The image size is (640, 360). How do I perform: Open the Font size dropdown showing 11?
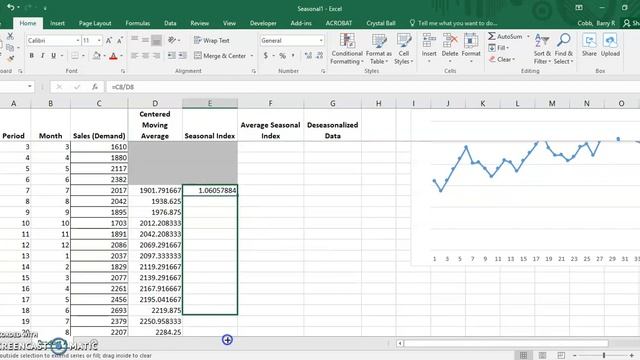tap(99, 40)
